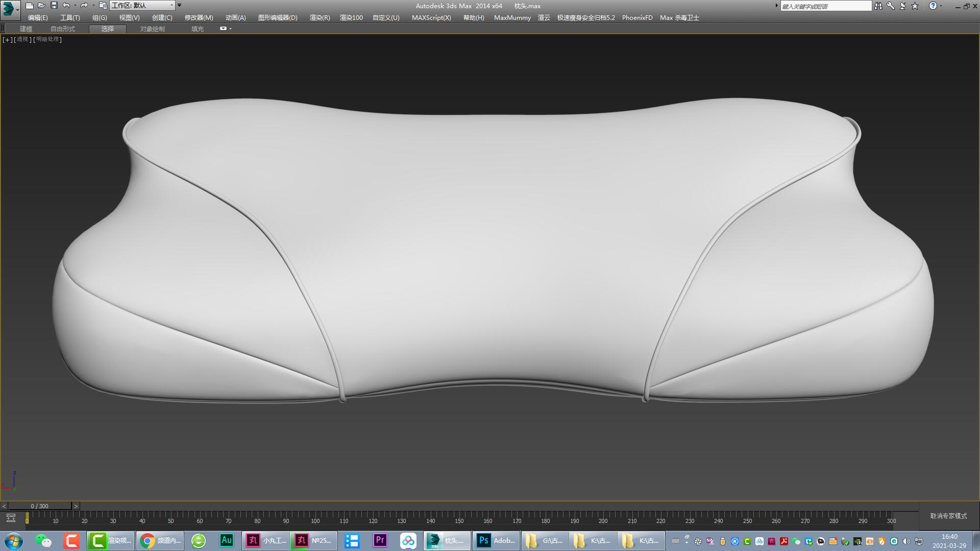Expand the Undo history dropdown arrow

75,6
